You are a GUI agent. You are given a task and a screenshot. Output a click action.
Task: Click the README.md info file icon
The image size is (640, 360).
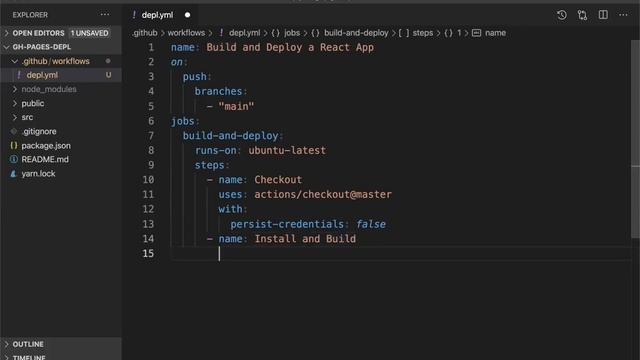14,159
